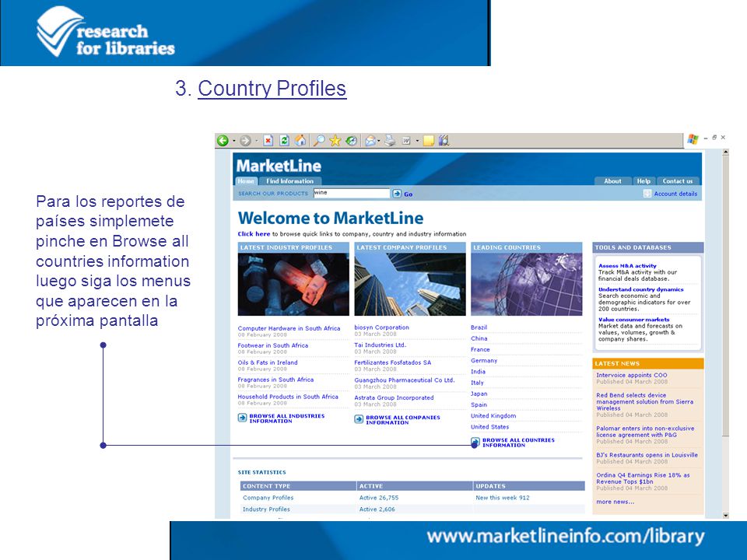The width and height of the screenshot is (747, 560).
Task: Open Value consumer markets tool
Action: tap(633, 320)
